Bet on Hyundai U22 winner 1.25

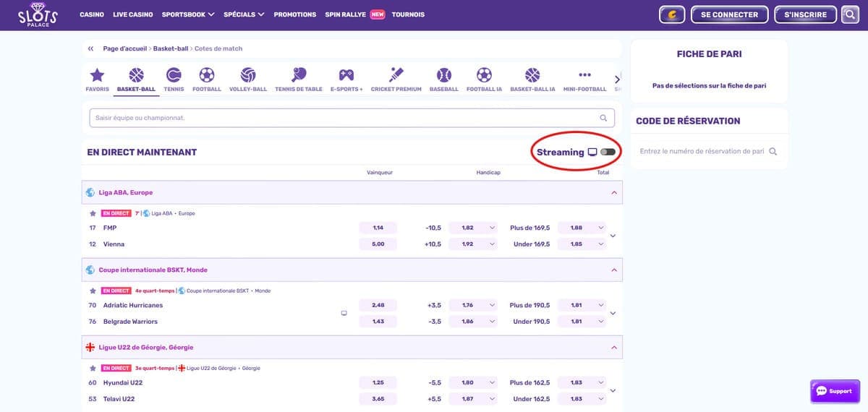[378, 382]
